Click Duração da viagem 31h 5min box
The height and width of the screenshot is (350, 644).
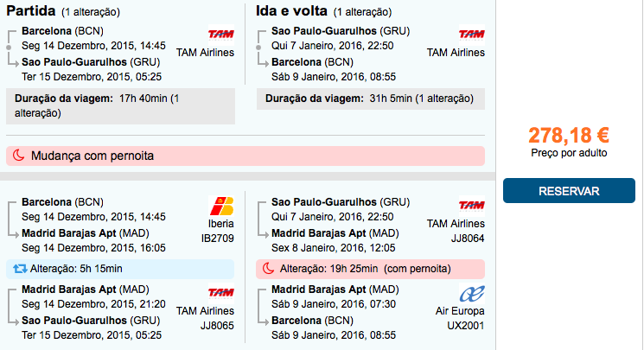(371, 99)
